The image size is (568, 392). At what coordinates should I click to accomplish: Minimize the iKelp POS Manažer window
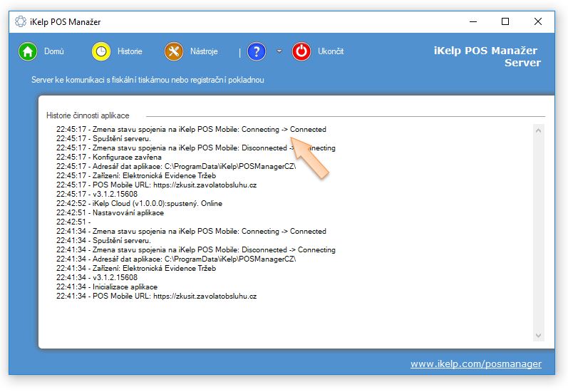point(472,21)
